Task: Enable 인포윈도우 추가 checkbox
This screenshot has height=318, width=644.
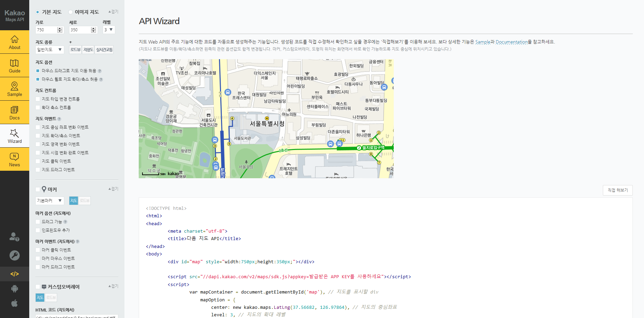Action: pos(38,230)
